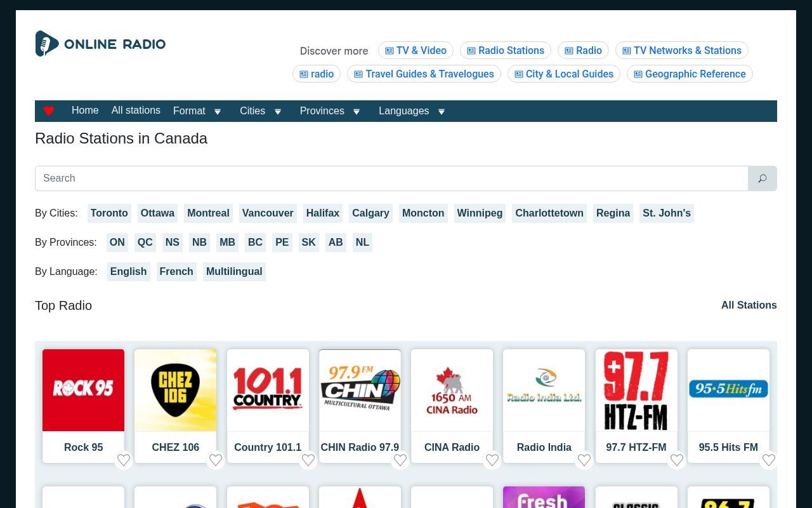Open the TV & Video link
The height and width of the screenshot is (508, 812).
416,51
